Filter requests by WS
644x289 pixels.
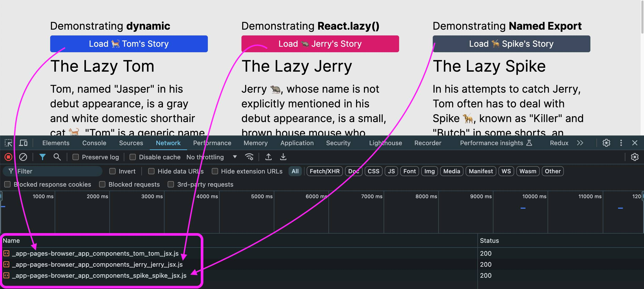coord(506,171)
